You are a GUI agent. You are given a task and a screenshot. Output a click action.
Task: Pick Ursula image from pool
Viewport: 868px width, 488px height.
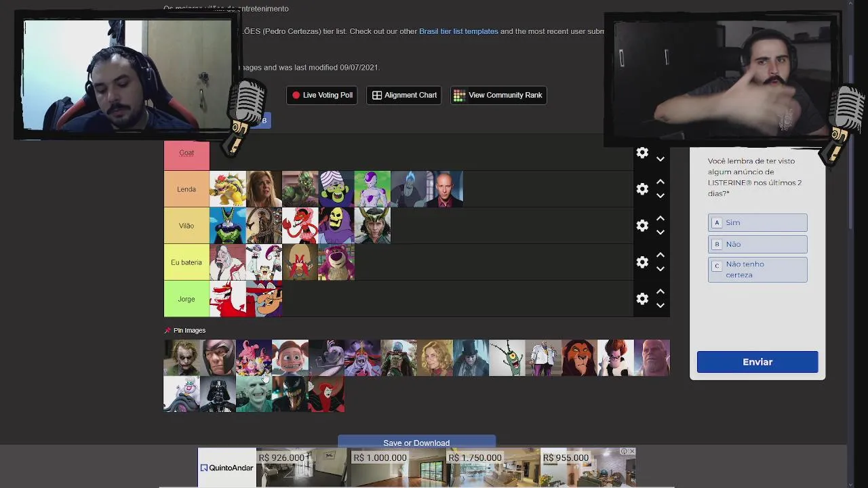[x=182, y=394]
